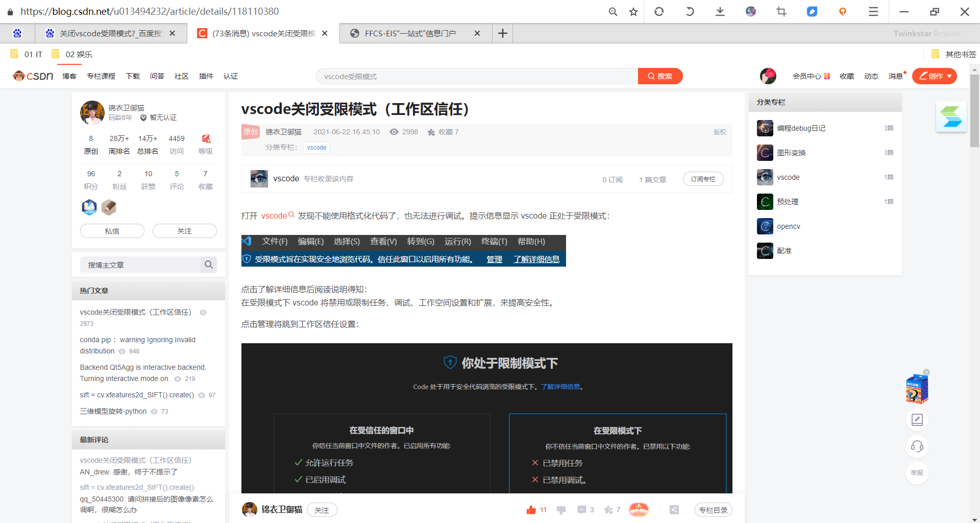Click the 举报 report button
Image resolution: width=980 pixels, height=523 pixels.
(917, 473)
